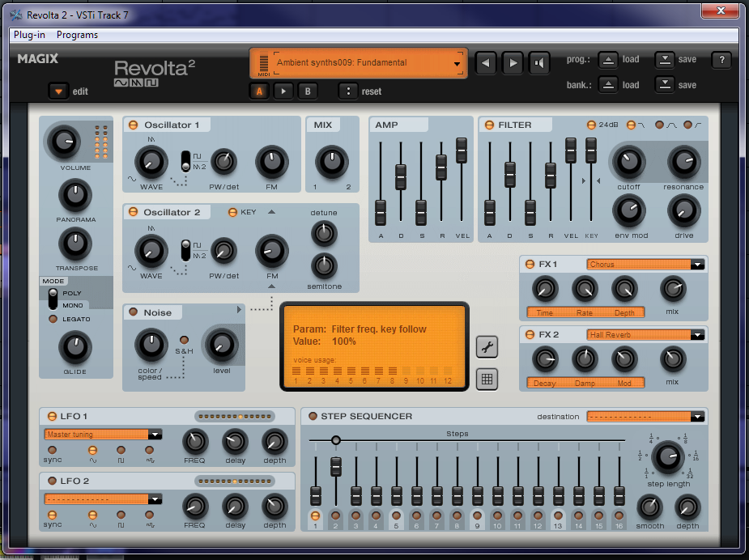The height and width of the screenshot is (560, 749).
Task: Toggle the Noise generator on
Action: click(x=134, y=312)
